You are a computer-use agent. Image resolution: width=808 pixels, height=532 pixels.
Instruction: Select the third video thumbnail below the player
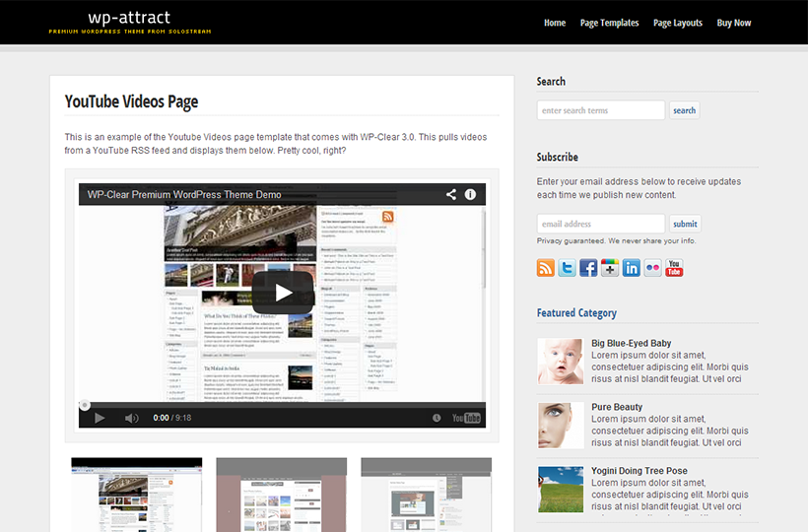pos(426,495)
